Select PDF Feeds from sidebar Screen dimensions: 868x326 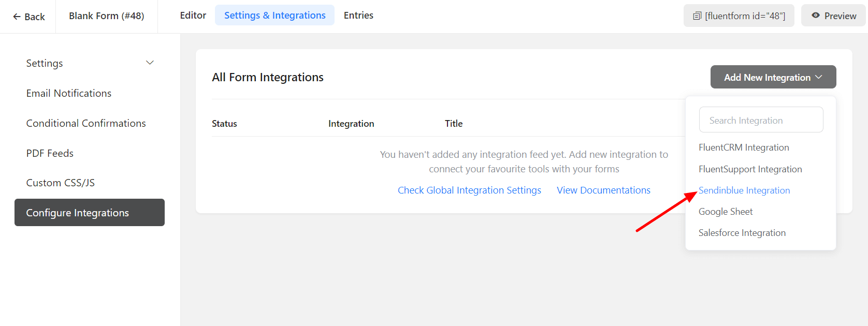coord(50,153)
